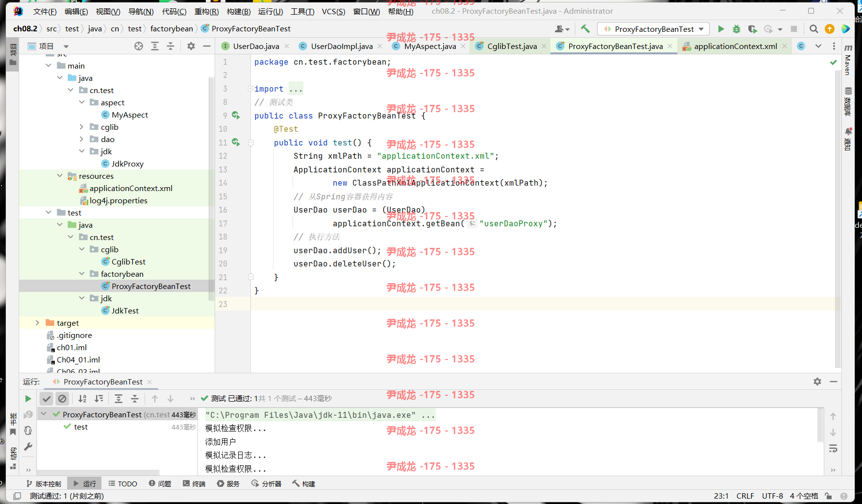Click line column 23:1 indicator
Image resolution: width=862 pixels, height=504 pixels.
point(721,496)
